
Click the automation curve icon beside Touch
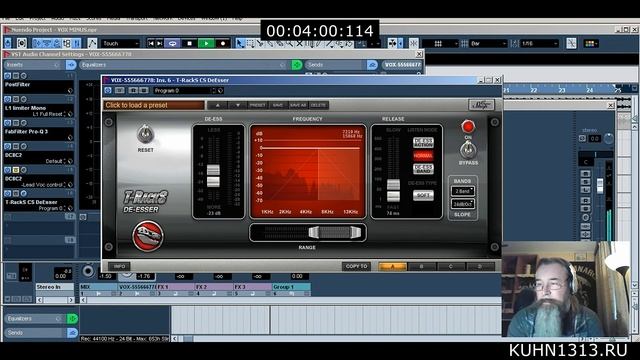92,43
